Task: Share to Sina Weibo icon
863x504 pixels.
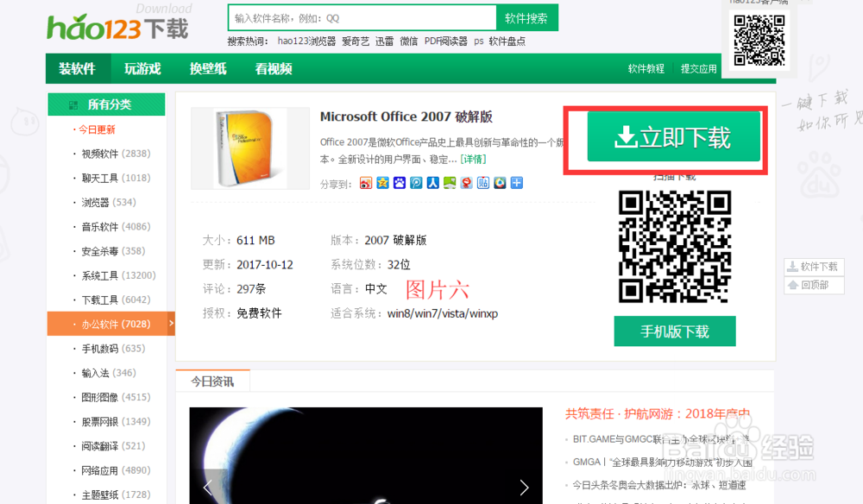Action: click(365, 183)
